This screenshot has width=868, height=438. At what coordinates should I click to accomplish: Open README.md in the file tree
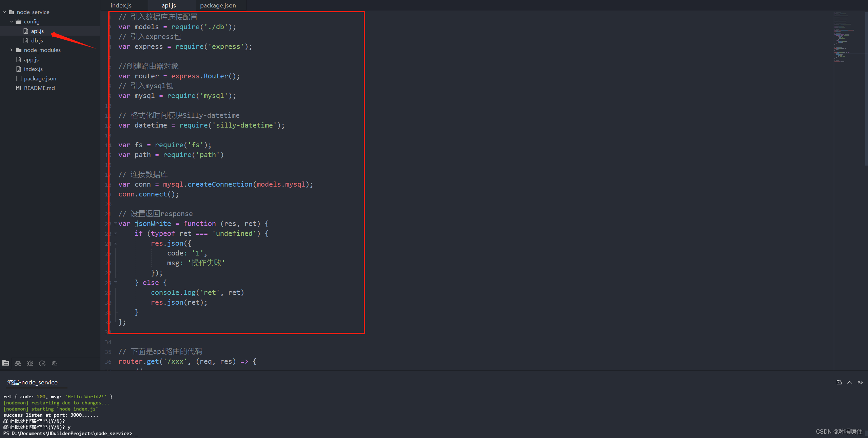39,88
